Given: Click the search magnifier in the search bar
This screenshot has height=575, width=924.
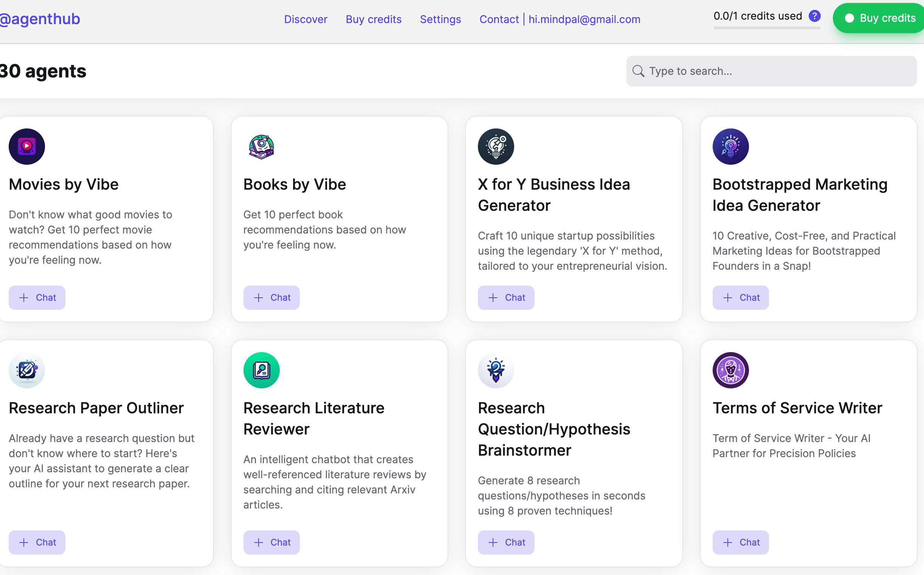Looking at the screenshot, I should (639, 71).
